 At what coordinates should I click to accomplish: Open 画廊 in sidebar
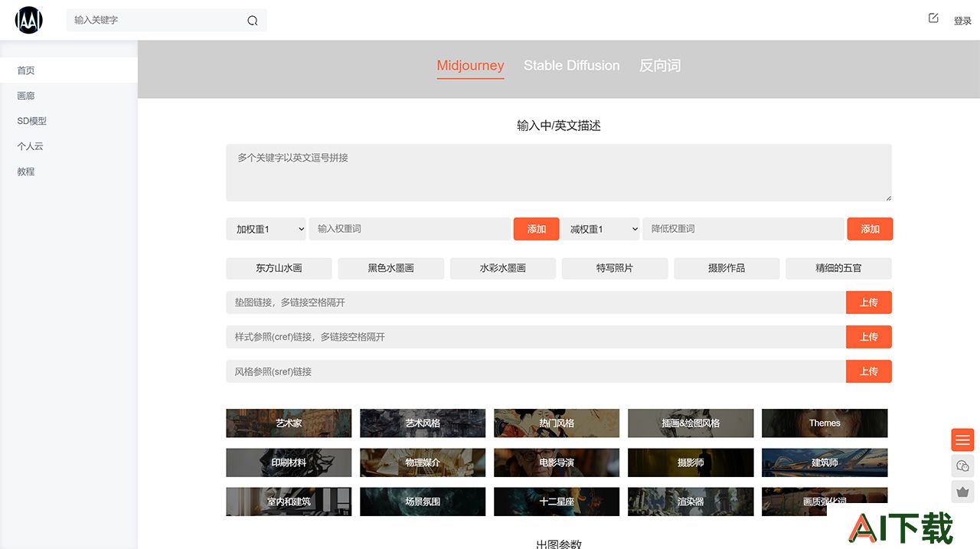[x=69, y=96]
